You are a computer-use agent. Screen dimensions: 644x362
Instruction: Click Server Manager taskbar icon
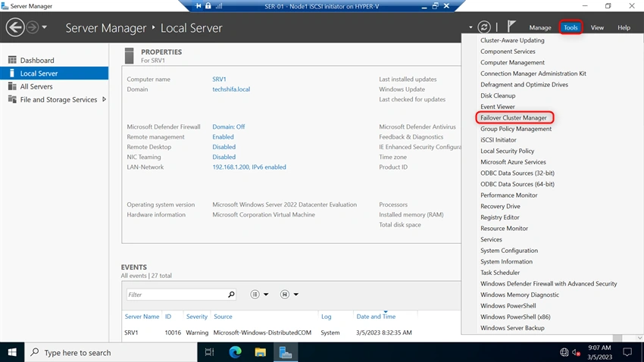286,352
